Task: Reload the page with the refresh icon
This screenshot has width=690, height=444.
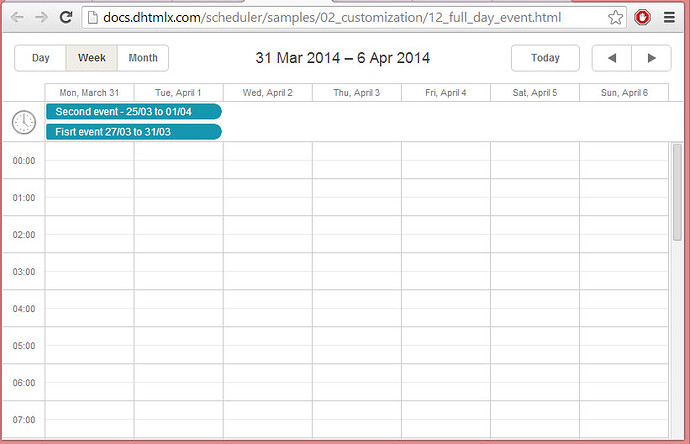Action: pyautogui.click(x=66, y=18)
